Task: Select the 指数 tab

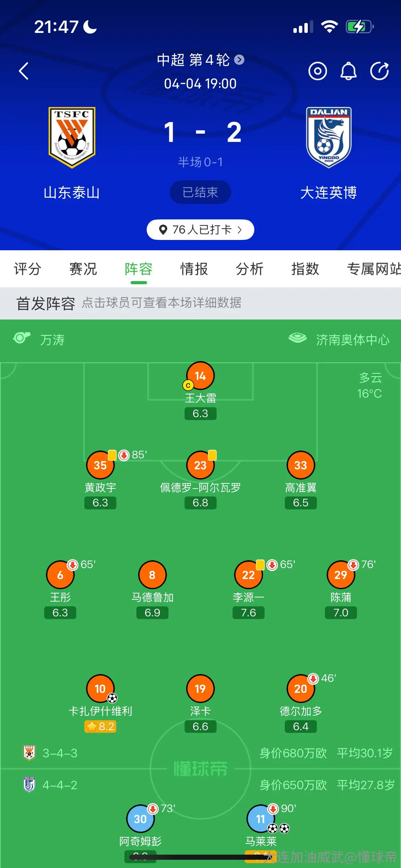Action: point(305,269)
